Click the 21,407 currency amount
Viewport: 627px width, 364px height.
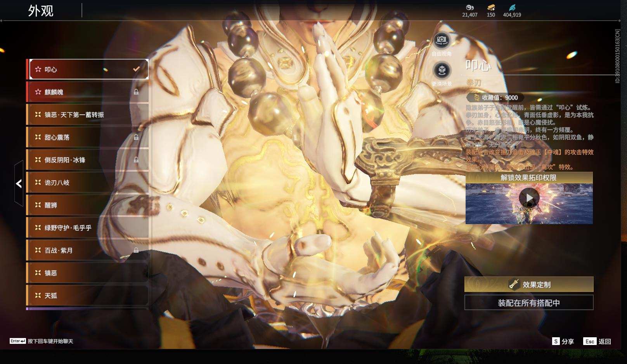470,15
